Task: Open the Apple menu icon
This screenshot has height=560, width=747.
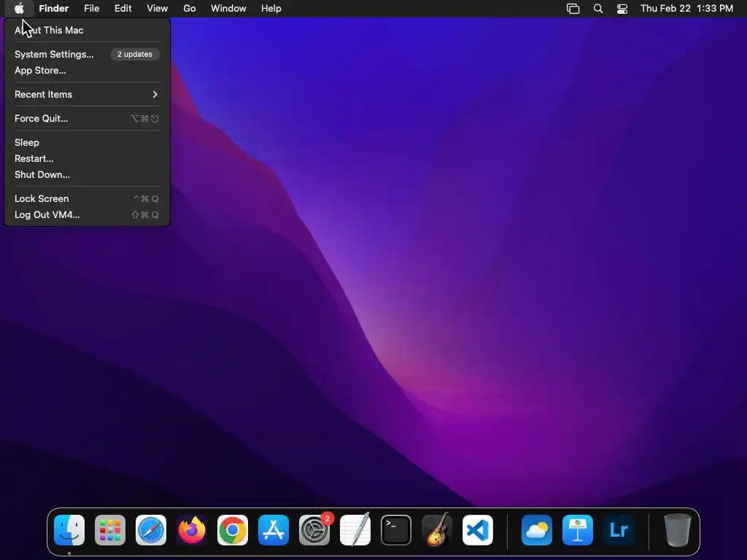Action: [19, 9]
